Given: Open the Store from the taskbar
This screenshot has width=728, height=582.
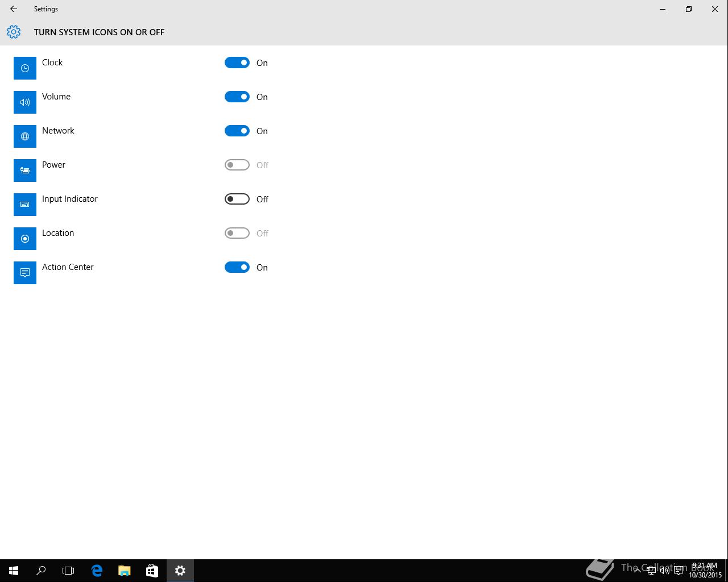Looking at the screenshot, I should pyautogui.click(x=152, y=571).
